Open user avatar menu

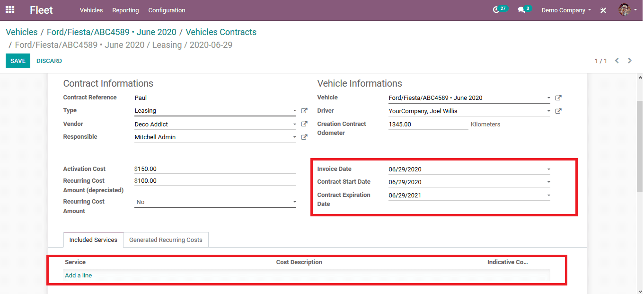[x=627, y=9]
